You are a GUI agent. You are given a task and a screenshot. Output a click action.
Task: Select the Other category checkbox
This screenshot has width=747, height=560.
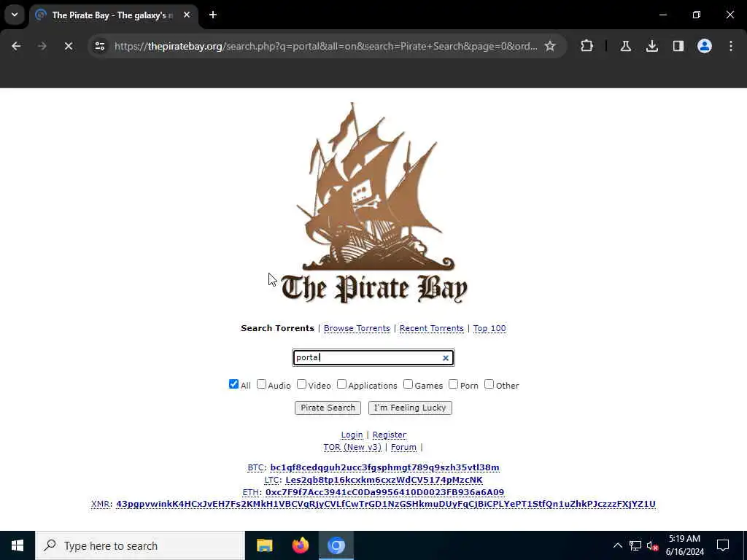(489, 384)
